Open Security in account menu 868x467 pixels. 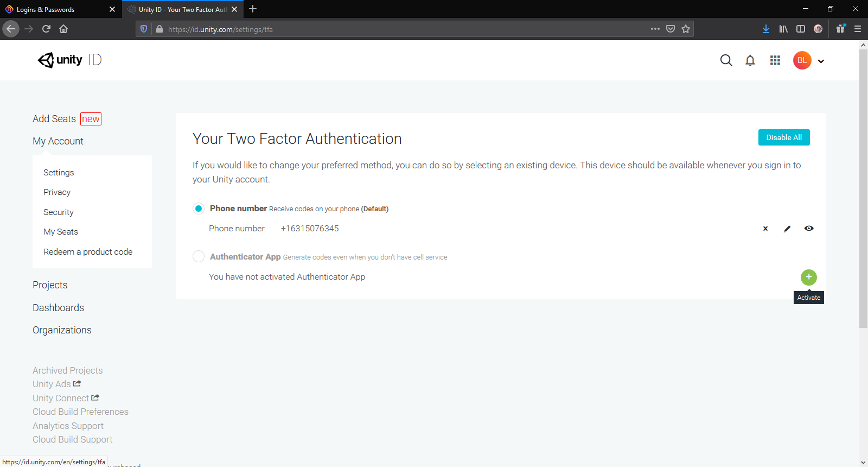click(59, 212)
